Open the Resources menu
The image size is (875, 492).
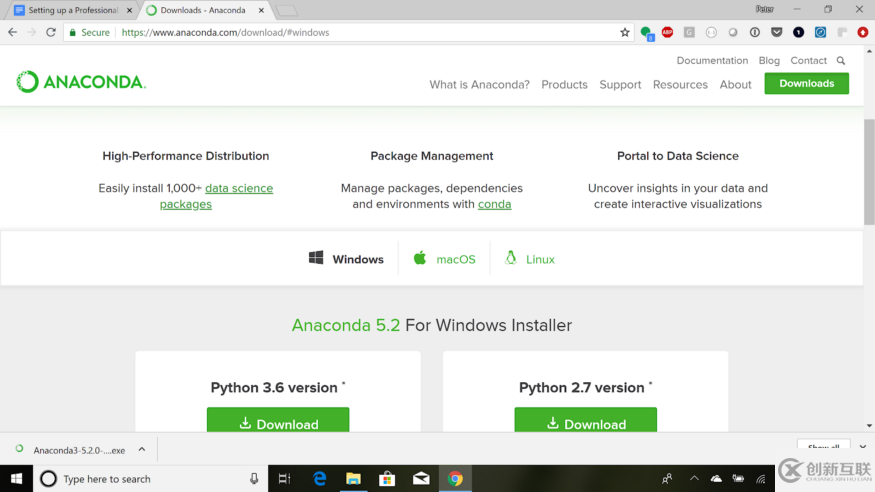tap(680, 85)
